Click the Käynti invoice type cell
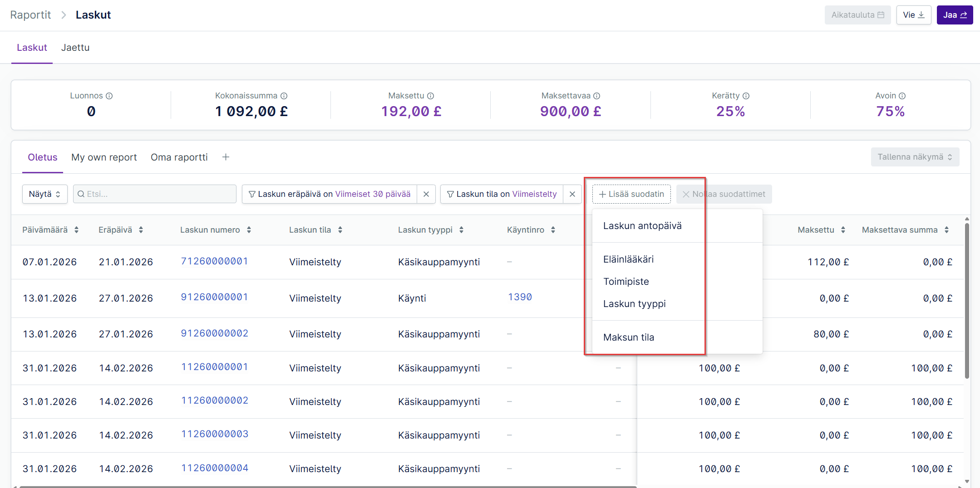The image size is (980, 488). click(x=412, y=298)
